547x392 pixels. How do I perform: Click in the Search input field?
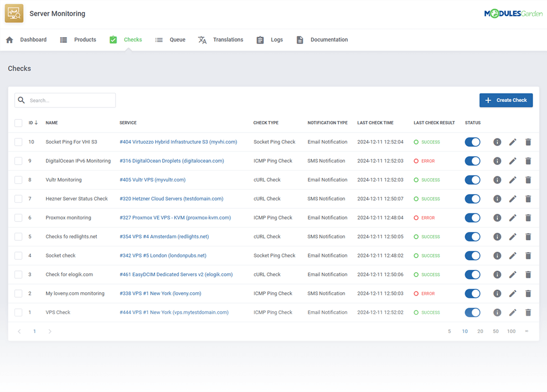pyautogui.click(x=65, y=100)
